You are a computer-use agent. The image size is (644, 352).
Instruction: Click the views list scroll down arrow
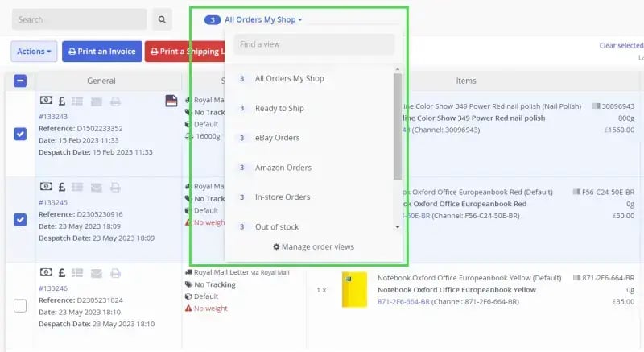point(398,226)
